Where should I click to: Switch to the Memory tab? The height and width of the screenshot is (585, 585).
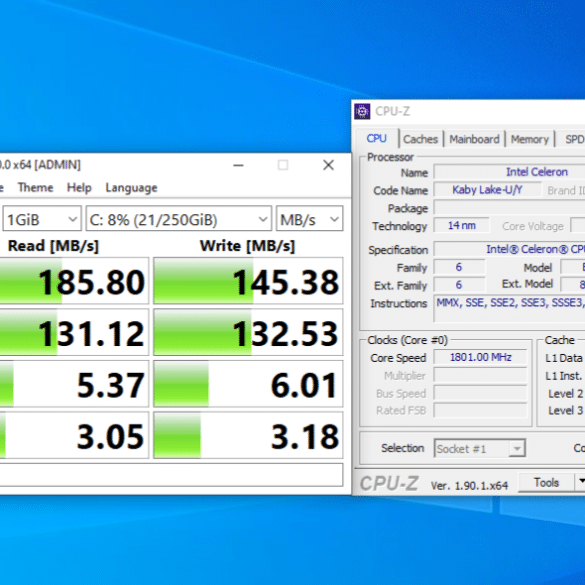[529, 139]
